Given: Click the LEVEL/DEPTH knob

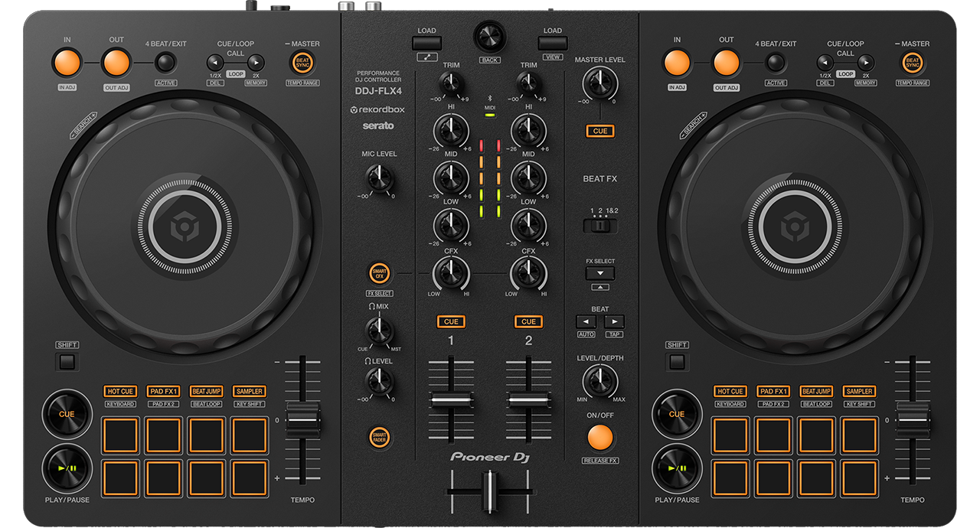Looking at the screenshot, I should click(x=600, y=381).
